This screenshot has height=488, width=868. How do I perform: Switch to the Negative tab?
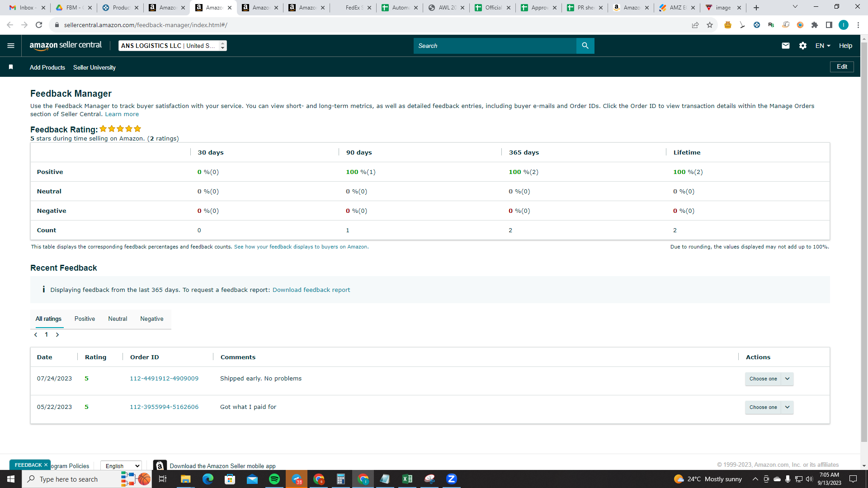[x=152, y=319]
